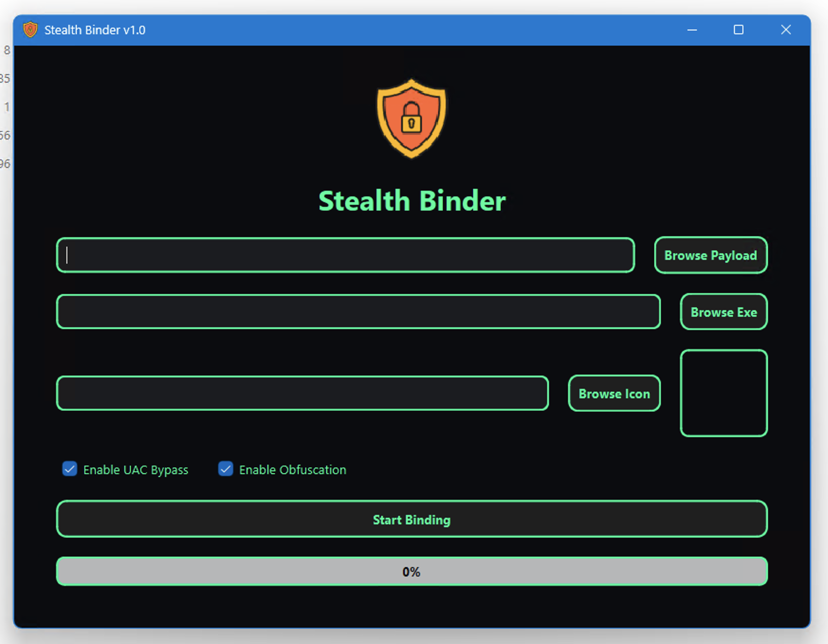Focus the payload path input field
The height and width of the screenshot is (644, 828).
(345, 255)
